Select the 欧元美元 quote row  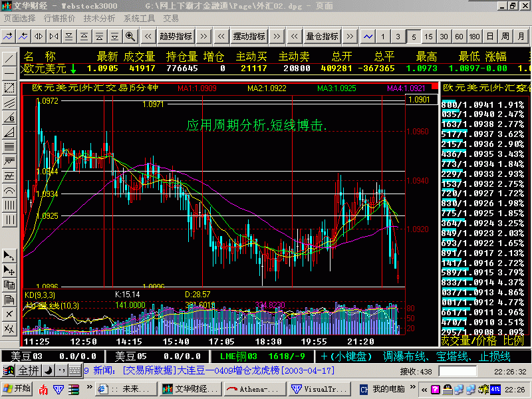click(275, 68)
